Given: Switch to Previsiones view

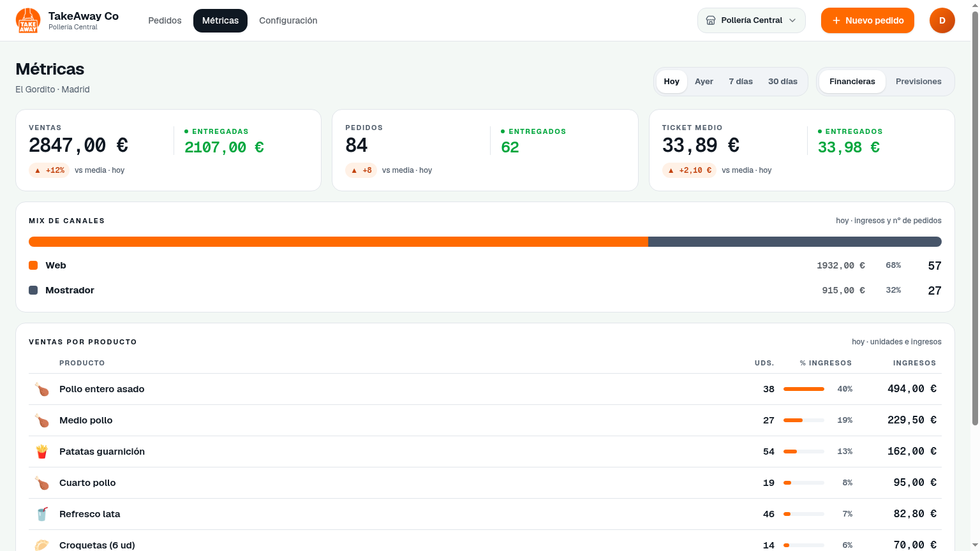Looking at the screenshot, I should click(918, 82).
